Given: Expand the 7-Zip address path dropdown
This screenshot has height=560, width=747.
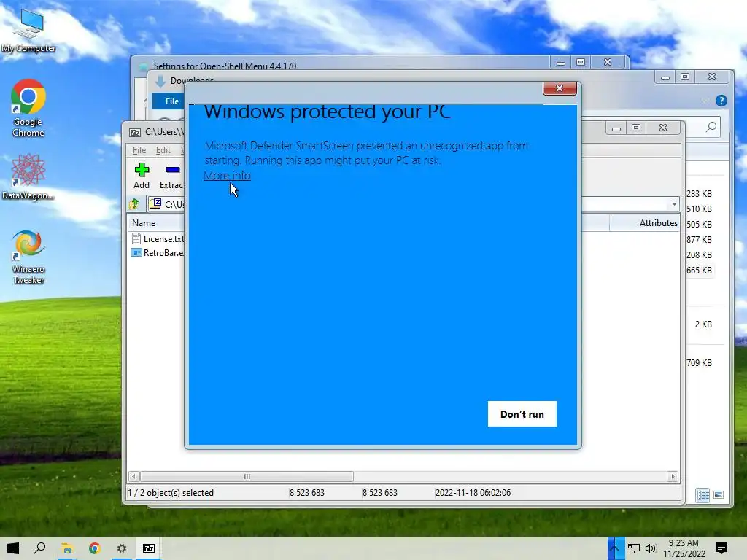Looking at the screenshot, I should tap(673, 204).
